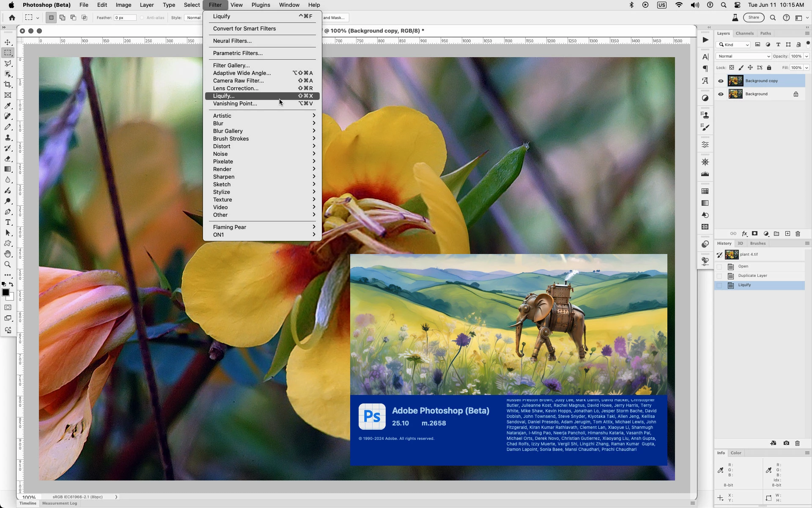
Task: Click the delete layer trash icon
Action: (798, 234)
